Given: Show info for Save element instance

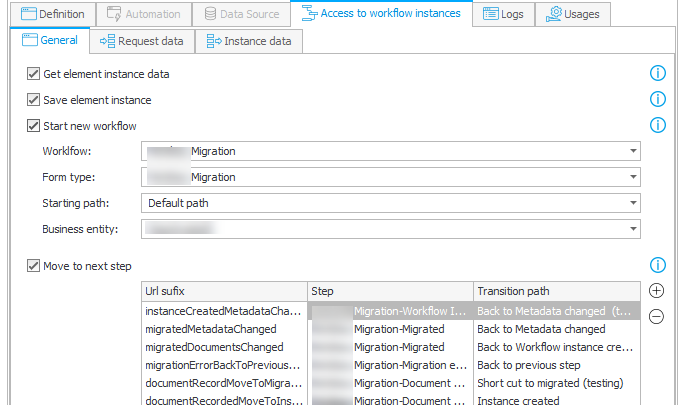Looking at the screenshot, I should pyautogui.click(x=658, y=99).
